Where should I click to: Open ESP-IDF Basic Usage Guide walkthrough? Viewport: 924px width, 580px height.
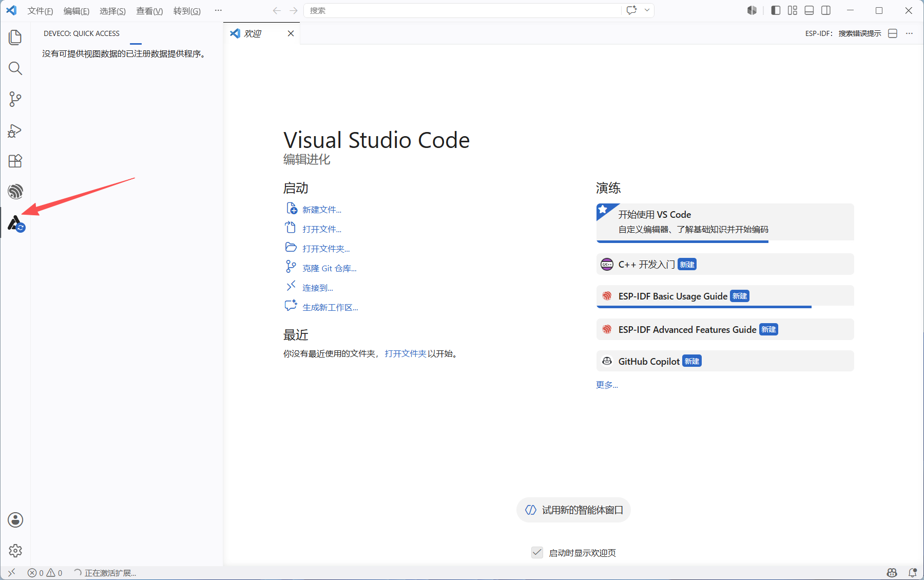click(725, 296)
